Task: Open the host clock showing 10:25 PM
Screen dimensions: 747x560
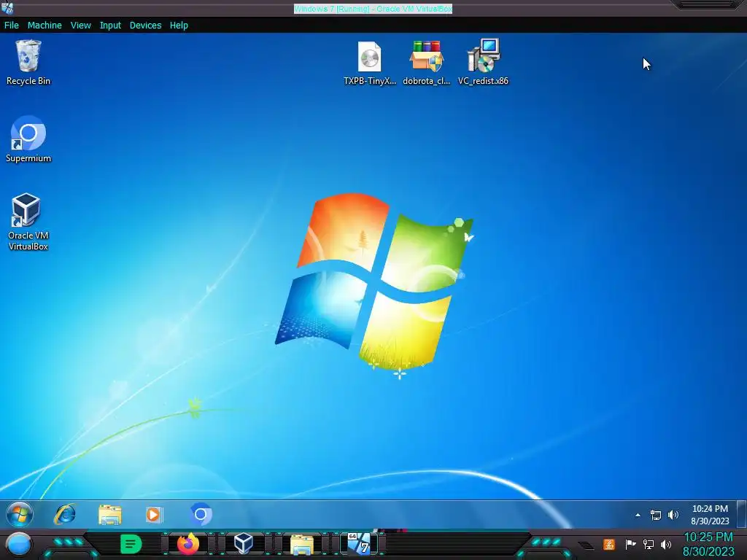Action: tap(708, 544)
